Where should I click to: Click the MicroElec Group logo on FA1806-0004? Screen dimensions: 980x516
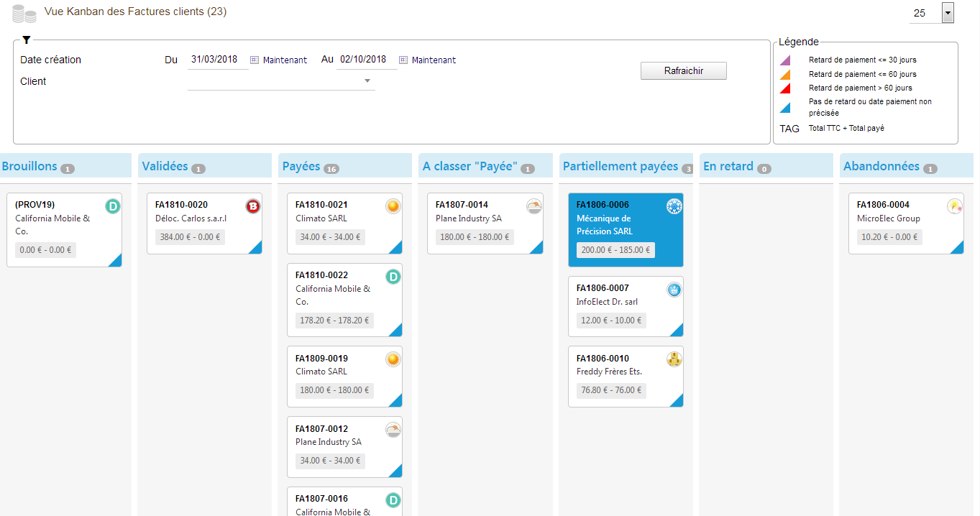pos(954,207)
